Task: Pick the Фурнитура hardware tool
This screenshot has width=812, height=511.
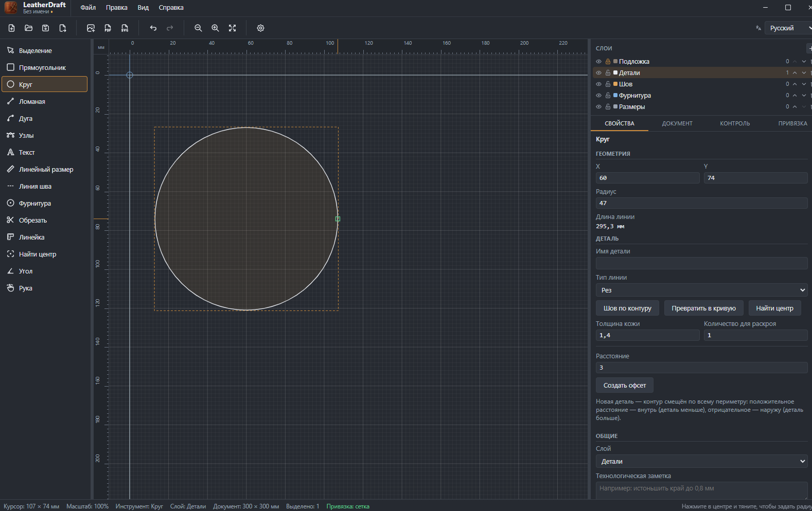Action: 45,203
